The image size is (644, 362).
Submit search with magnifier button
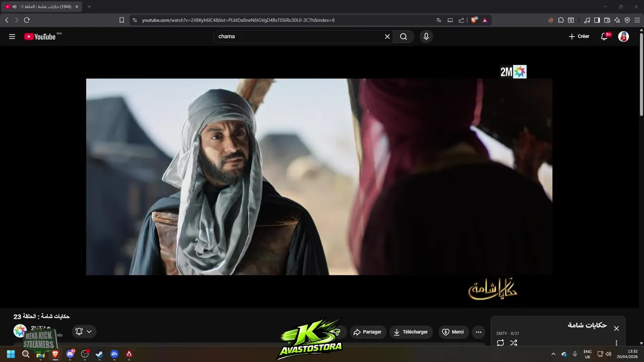(404, 36)
